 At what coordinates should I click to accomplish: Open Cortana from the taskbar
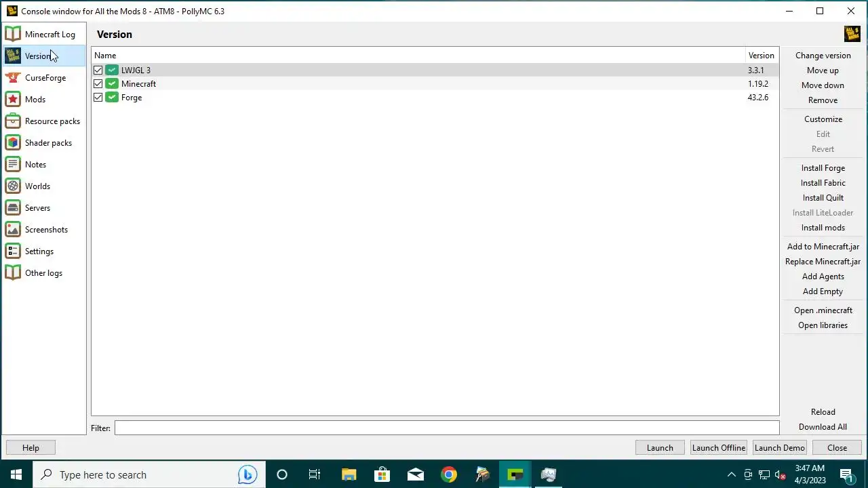click(x=282, y=474)
